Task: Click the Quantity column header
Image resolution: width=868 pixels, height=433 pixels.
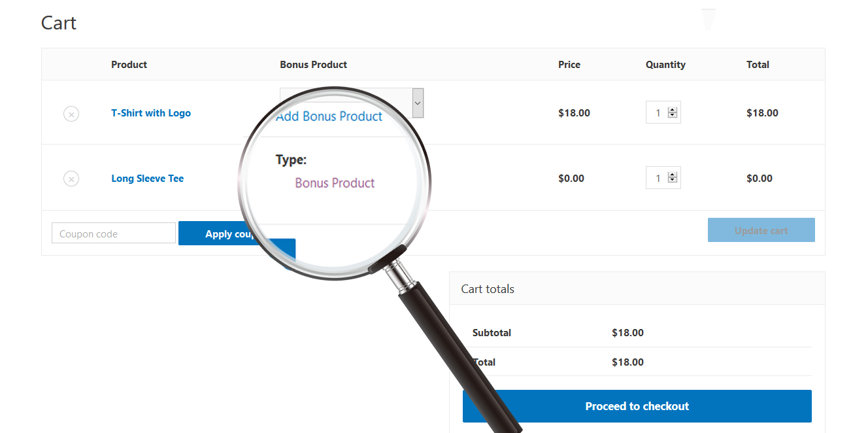Action: [x=665, y=65]
